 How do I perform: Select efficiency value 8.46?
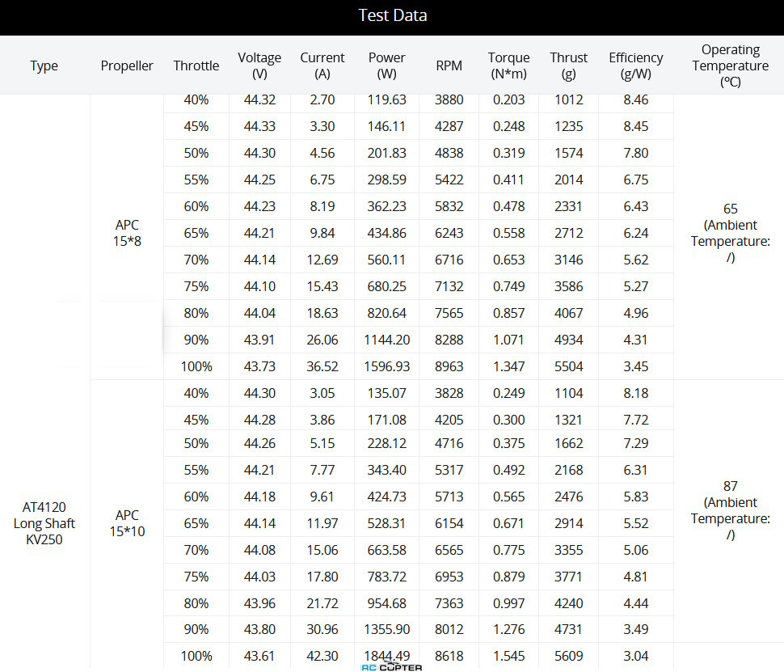(635, 99)
